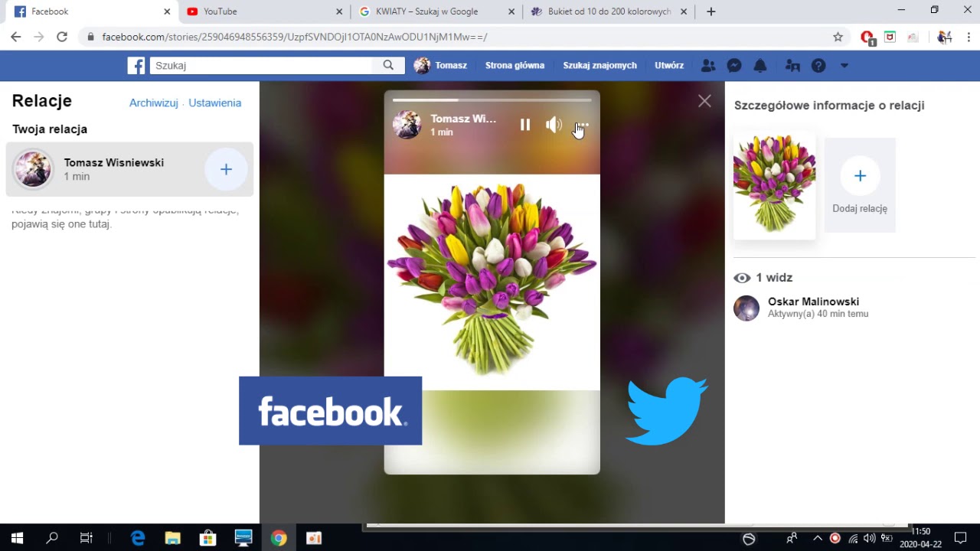The width and height of the screenshot is (980, 551).
Task: Click Tomasz avatar in the story header
Action: (x=407, y=125)
